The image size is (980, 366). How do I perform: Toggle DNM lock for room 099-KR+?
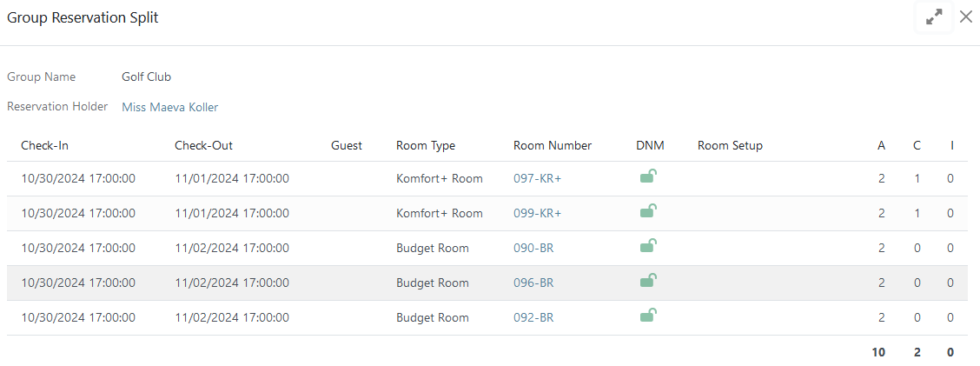(x=647, y=212)
